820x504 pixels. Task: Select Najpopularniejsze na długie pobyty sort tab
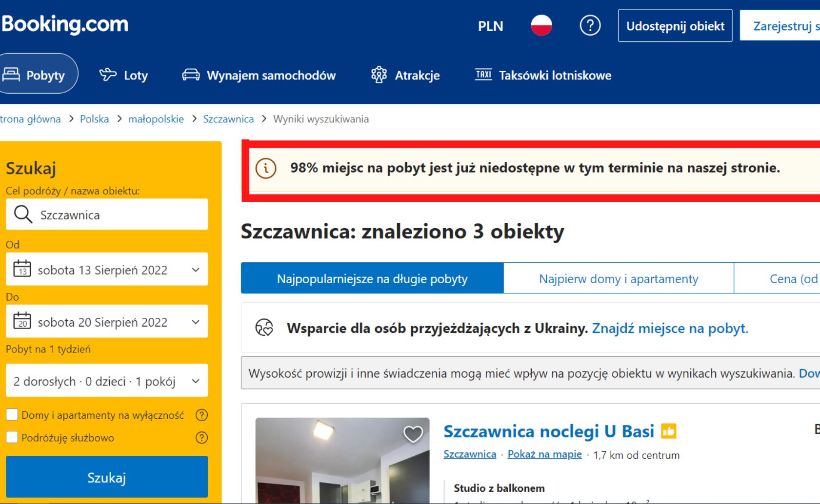372,278
